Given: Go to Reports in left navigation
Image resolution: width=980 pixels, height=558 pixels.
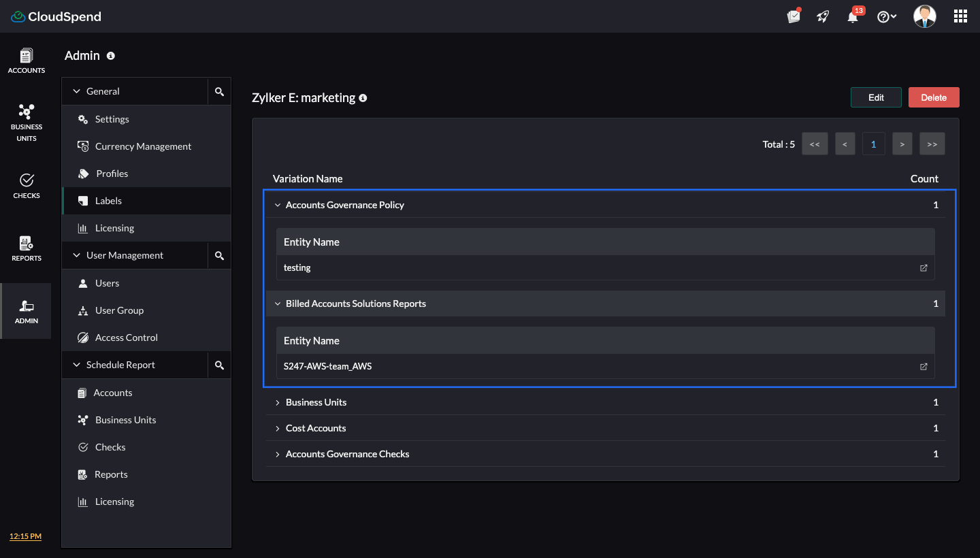Looking at the screenshot, I should (x=27, y=248).
